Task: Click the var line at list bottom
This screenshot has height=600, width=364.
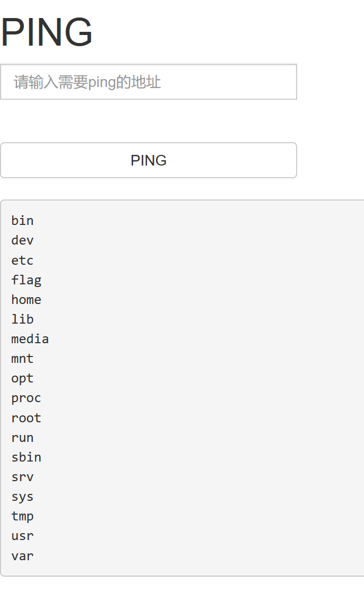Action: pos(22,555)
